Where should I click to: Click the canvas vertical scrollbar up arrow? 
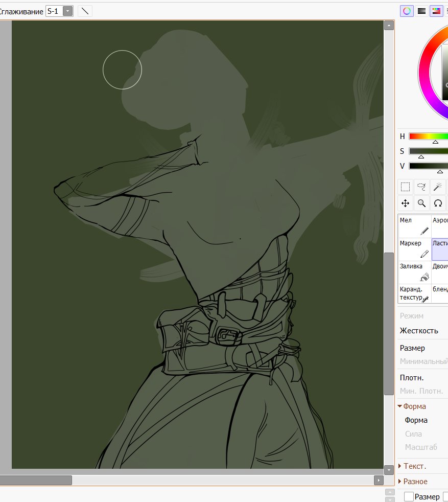pyautogui.click(x=389, y=25)
